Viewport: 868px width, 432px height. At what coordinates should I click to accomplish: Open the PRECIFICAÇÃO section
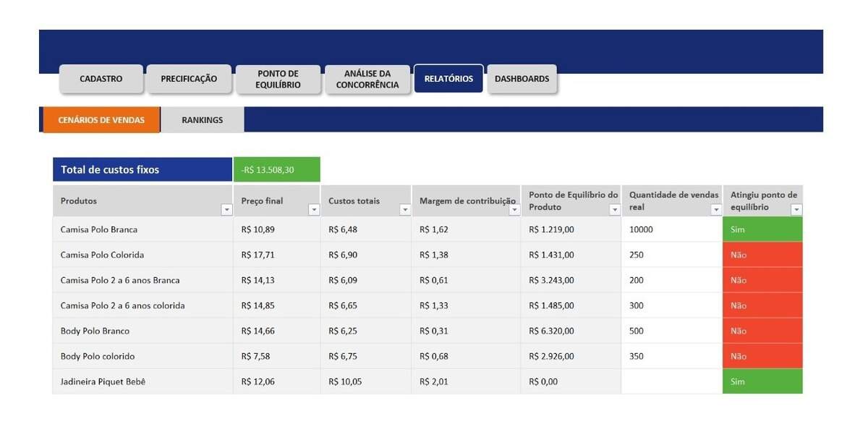189,79
